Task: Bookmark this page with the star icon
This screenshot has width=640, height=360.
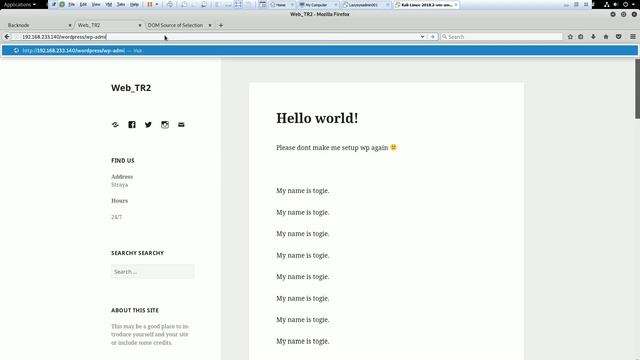Action: (x=570, y=37)
